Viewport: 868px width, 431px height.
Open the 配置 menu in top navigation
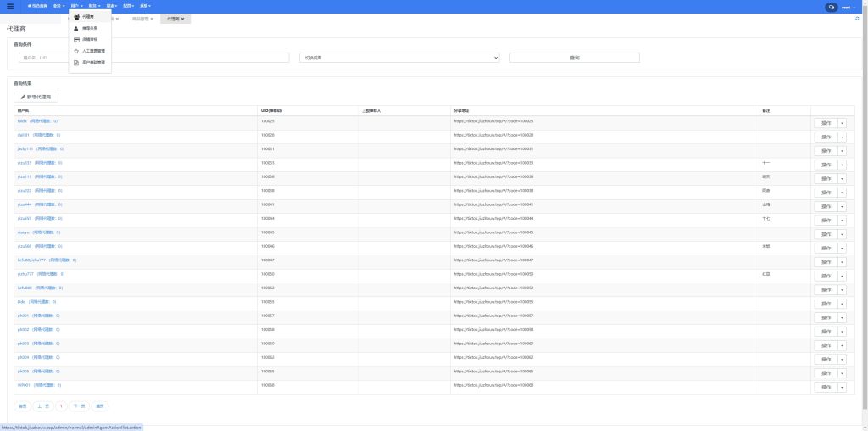129,6
